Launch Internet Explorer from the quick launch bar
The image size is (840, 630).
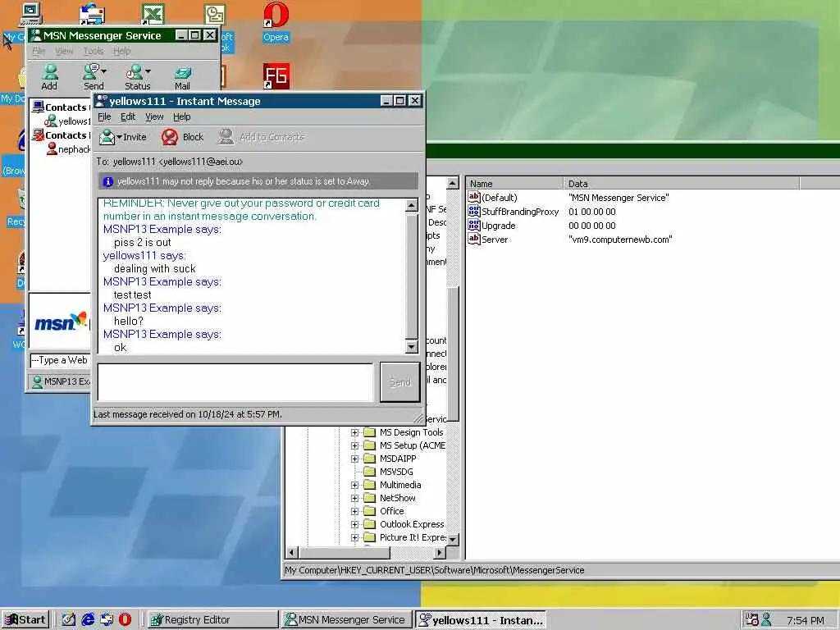(88, 620)
